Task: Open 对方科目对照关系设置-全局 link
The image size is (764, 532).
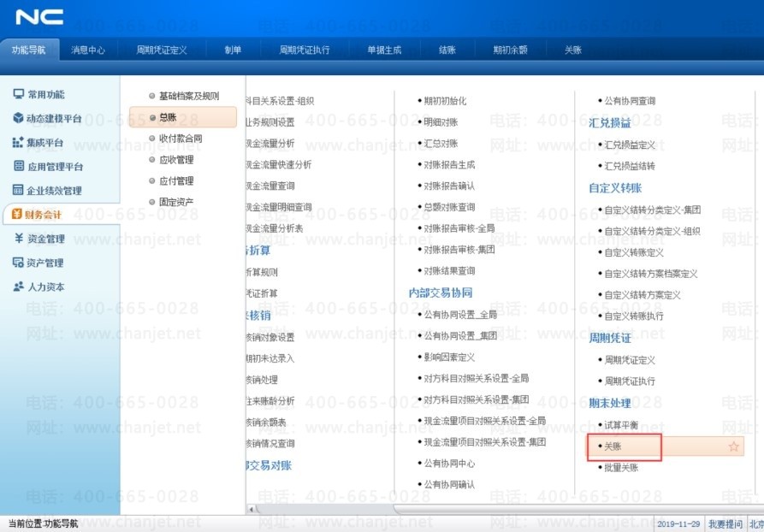Action: [476, 378]
